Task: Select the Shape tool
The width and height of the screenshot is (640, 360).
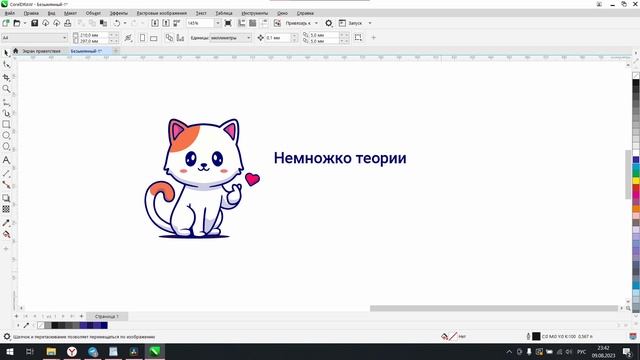Action: 6,64
